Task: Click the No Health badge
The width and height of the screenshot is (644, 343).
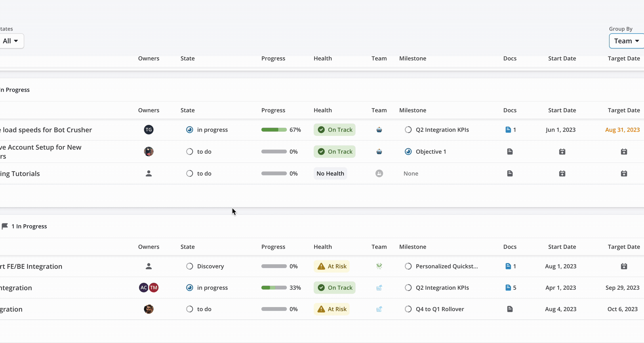Action: coord(330,173)
